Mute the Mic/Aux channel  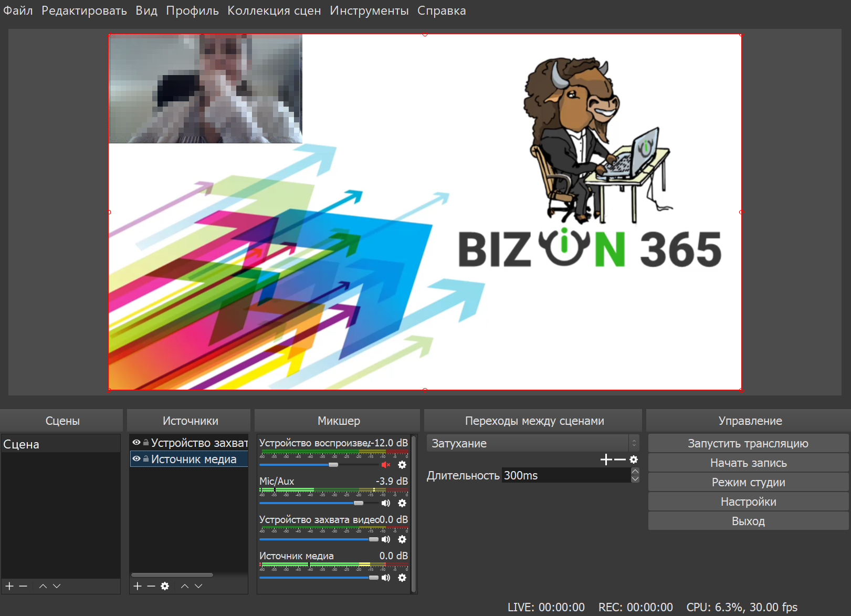point(386,503)
